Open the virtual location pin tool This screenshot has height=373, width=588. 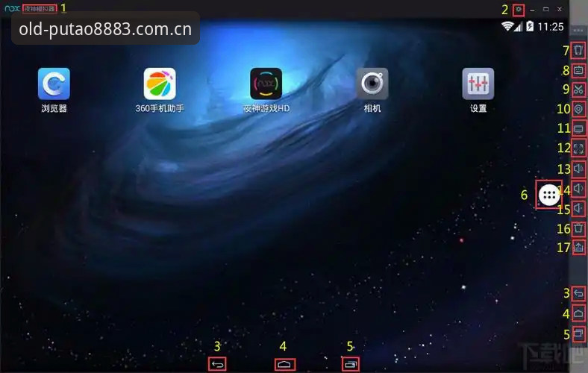pyautogui.click(x=578, y=109)
